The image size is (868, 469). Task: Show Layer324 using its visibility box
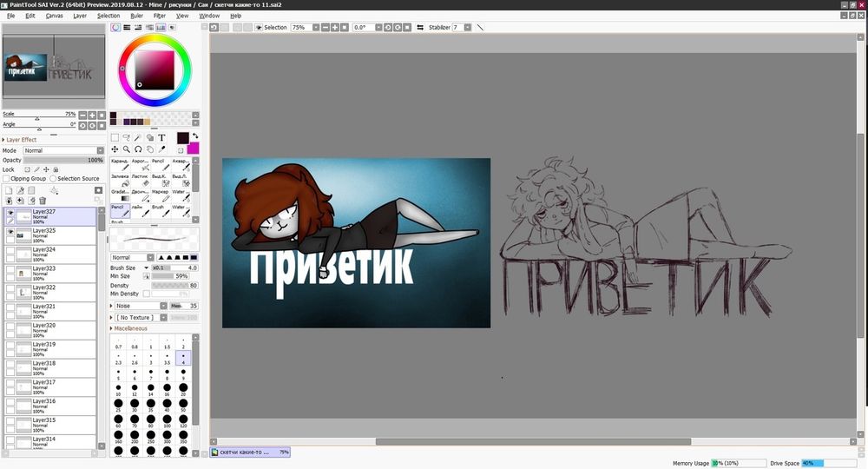coord(10,251)
